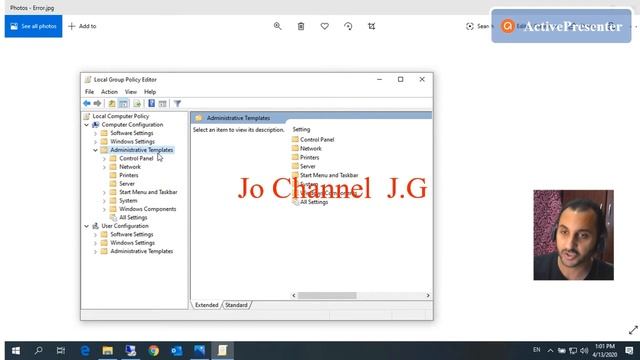Click the Forward arrow toolbar icon
Image resolution: width=640 pixels, height=360 pixels.
click(97, 104)
